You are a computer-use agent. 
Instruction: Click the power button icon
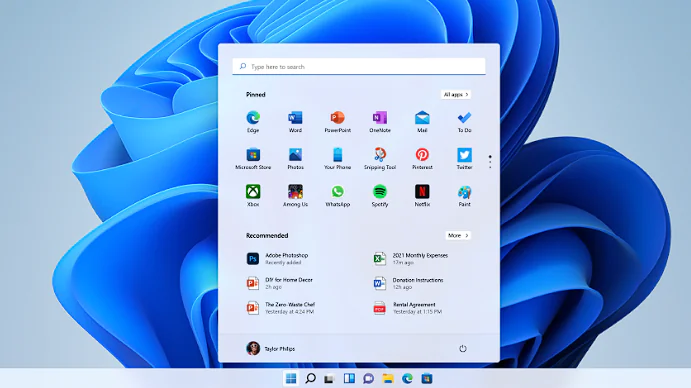point(463,349)
